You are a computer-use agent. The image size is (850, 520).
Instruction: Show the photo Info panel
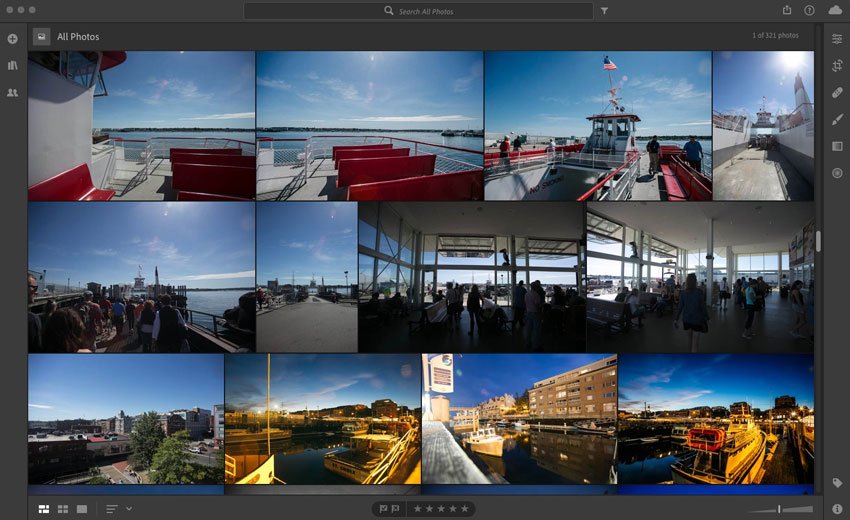click(x=837, y=509)
